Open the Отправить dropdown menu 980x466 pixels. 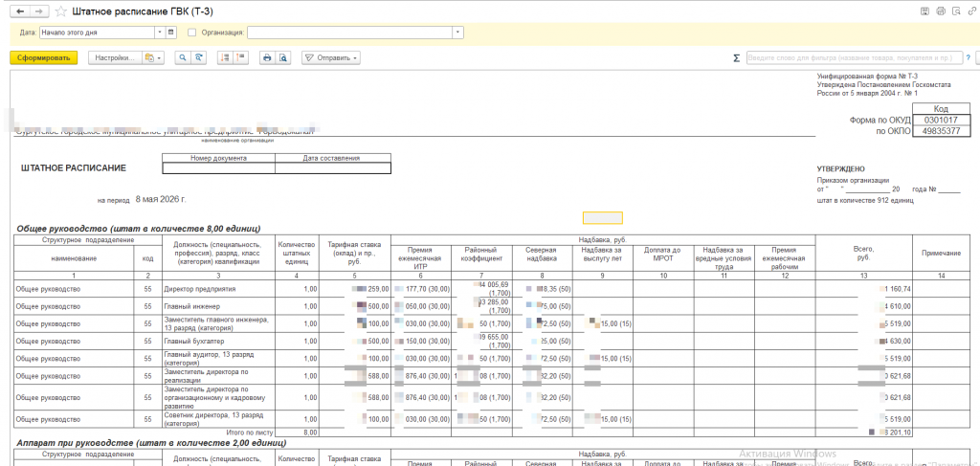point(331,57)
